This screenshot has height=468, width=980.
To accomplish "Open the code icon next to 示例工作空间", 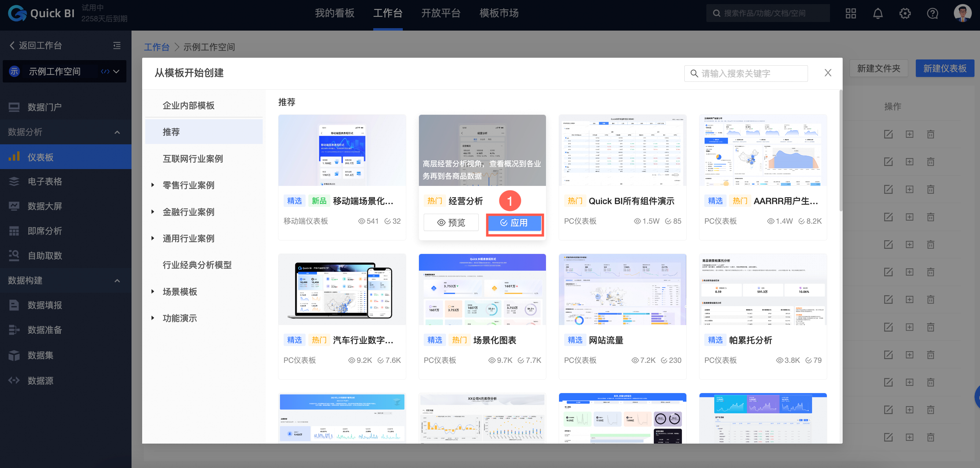I will point(105,71).
